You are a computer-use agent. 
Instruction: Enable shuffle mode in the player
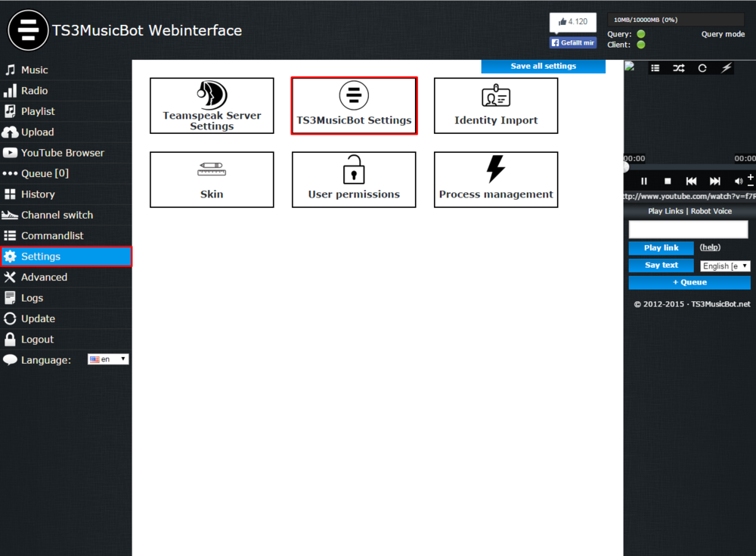[x=680, y=68]
